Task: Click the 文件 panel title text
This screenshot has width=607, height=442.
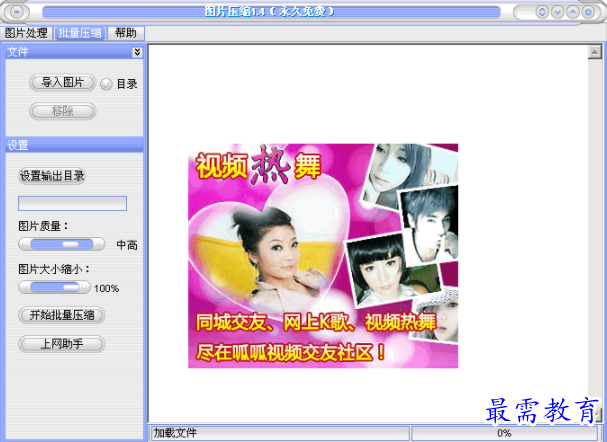Action: tap(18, 52)
